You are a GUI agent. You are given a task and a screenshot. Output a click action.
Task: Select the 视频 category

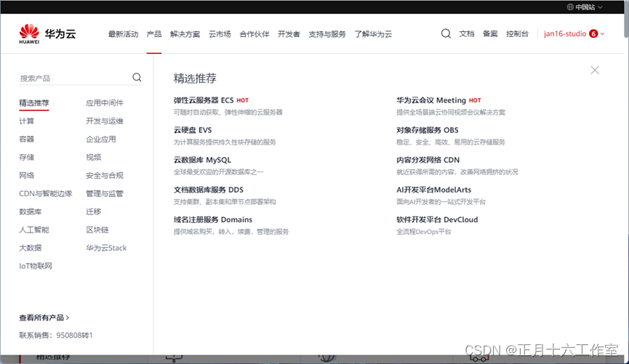pos(94,157)
